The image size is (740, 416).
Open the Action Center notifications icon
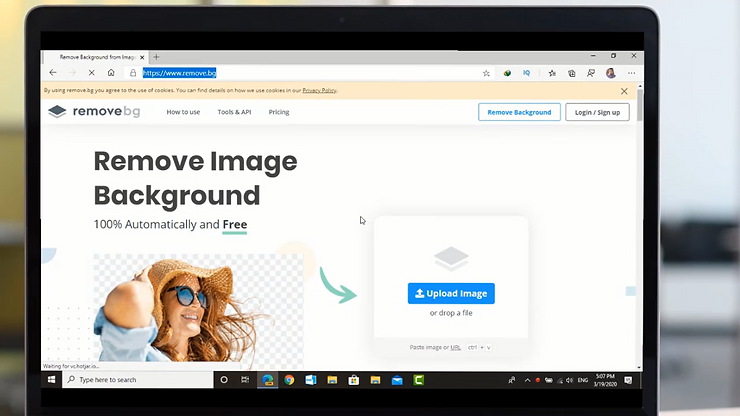point(628,380)
